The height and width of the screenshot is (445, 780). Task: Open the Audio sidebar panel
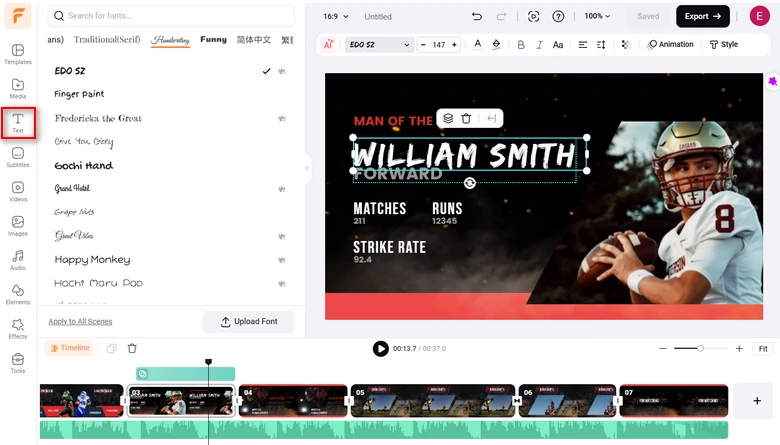(18, 260)
